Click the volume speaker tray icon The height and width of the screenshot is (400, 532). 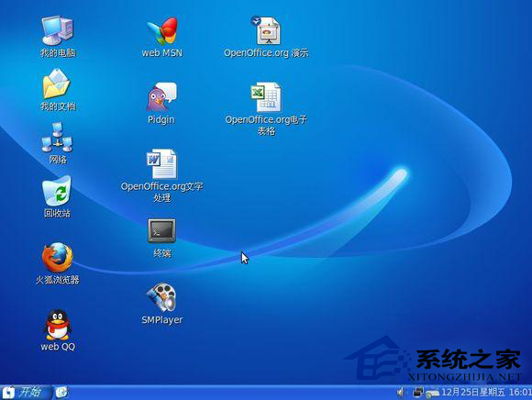pos(400,393)
